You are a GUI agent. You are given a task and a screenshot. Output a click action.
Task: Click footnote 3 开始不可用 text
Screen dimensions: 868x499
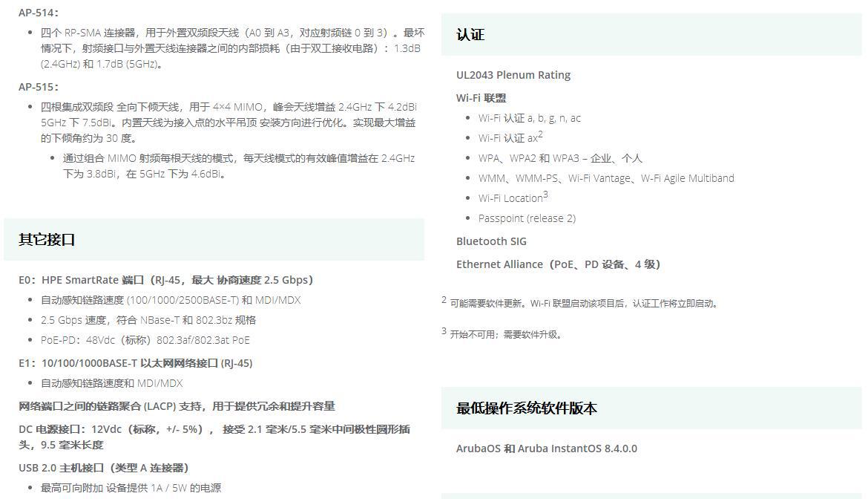(502, 333)
